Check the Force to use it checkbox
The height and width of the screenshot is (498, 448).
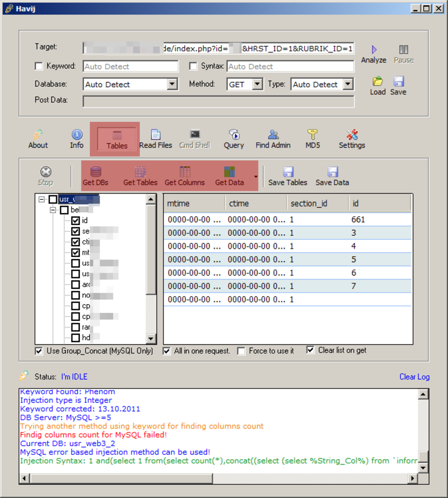[x=241, y=351]
